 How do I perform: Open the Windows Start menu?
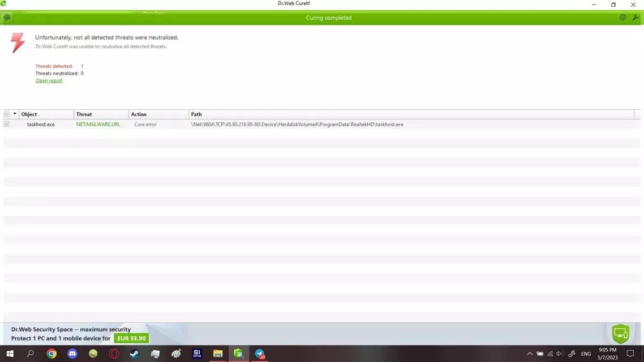coord(10,354)
